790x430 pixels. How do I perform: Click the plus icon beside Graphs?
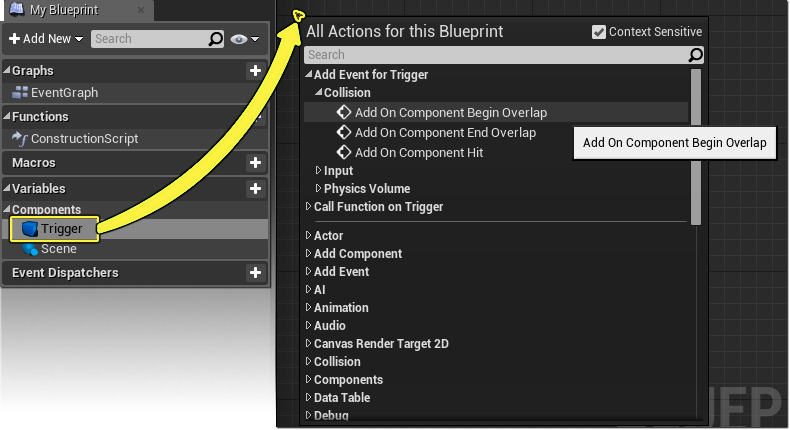point(256,71)
